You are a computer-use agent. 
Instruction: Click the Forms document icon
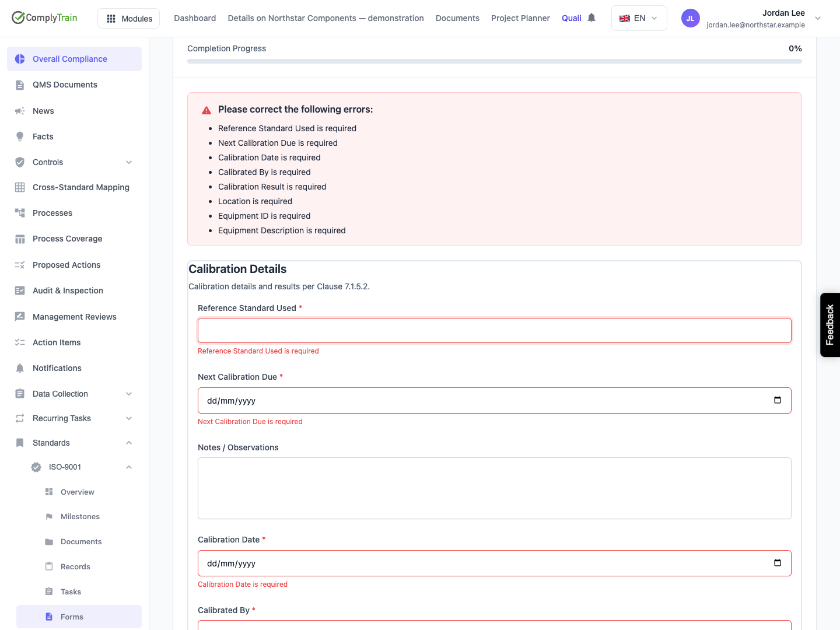(49, 617)
